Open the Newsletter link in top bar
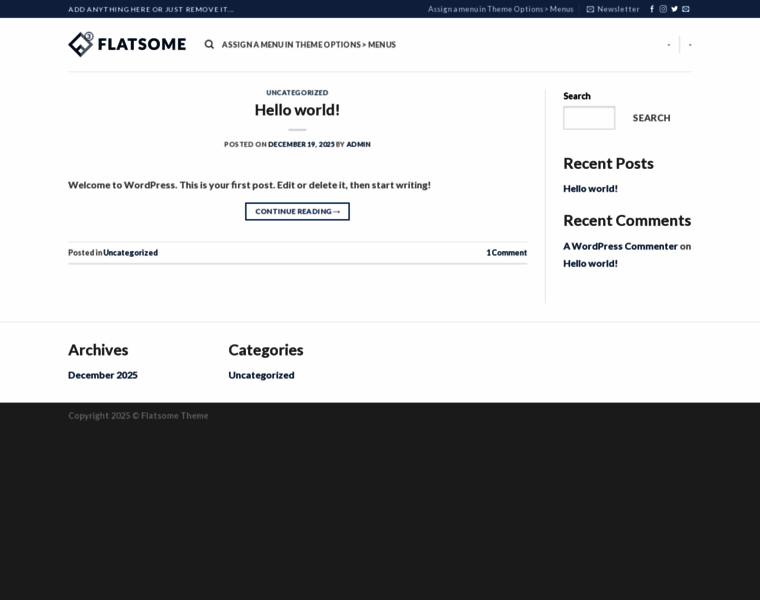The image size is (760, 600). coord(612,9)
